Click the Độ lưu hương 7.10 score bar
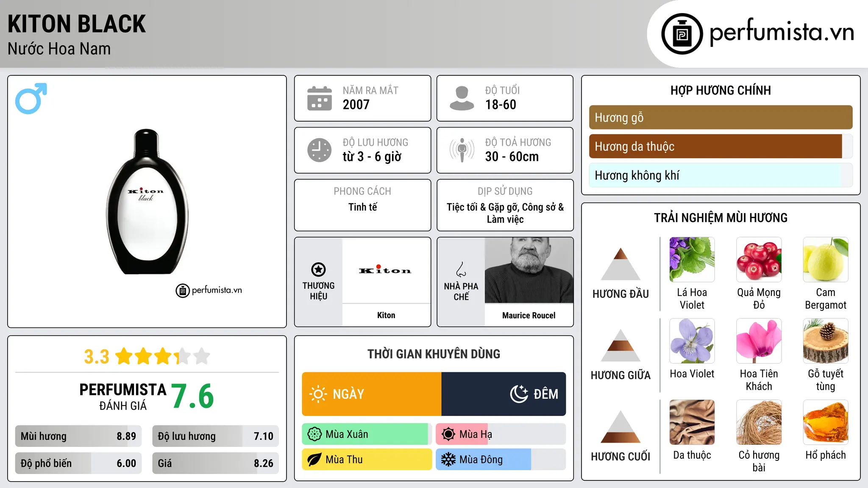Screen dimensions: 868x488 [215, 436]
